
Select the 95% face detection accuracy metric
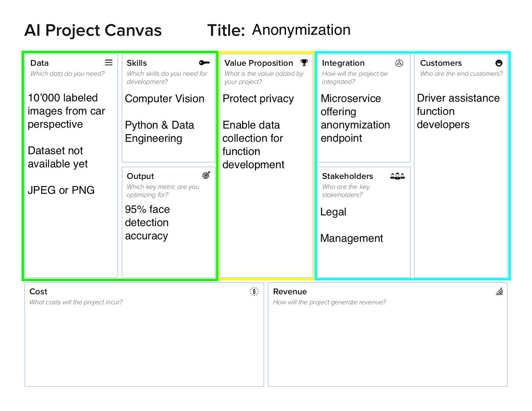(147, 222)
